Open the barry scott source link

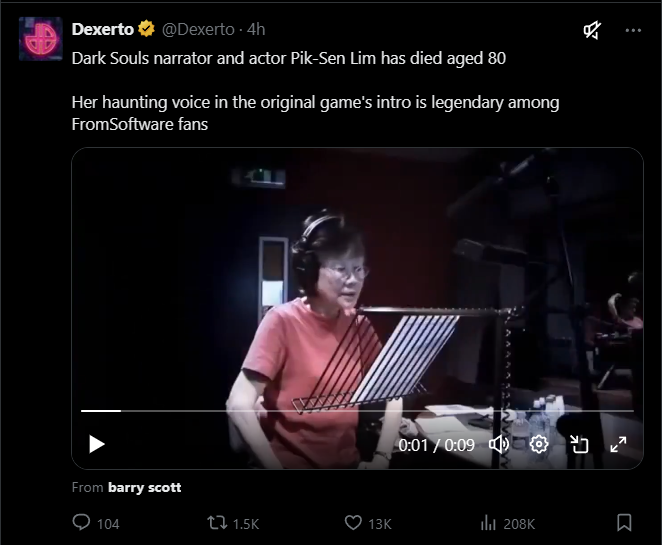click(144, 488)
